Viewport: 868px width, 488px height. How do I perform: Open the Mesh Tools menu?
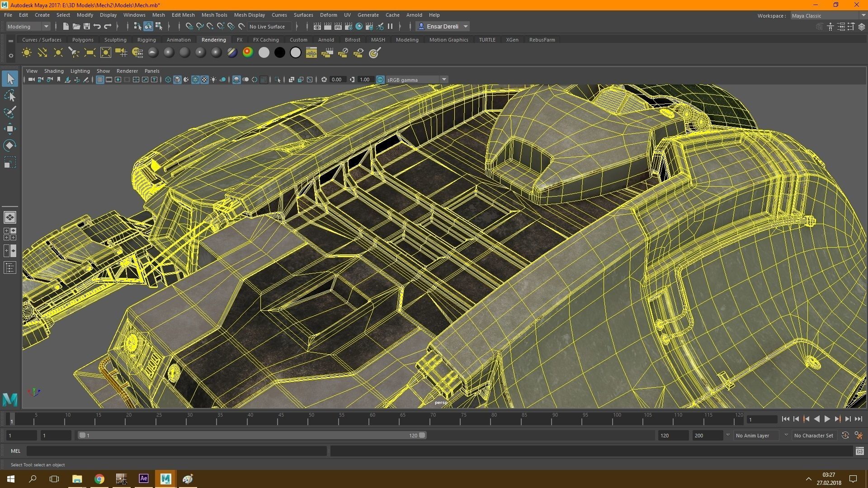(x=214, y=15)
